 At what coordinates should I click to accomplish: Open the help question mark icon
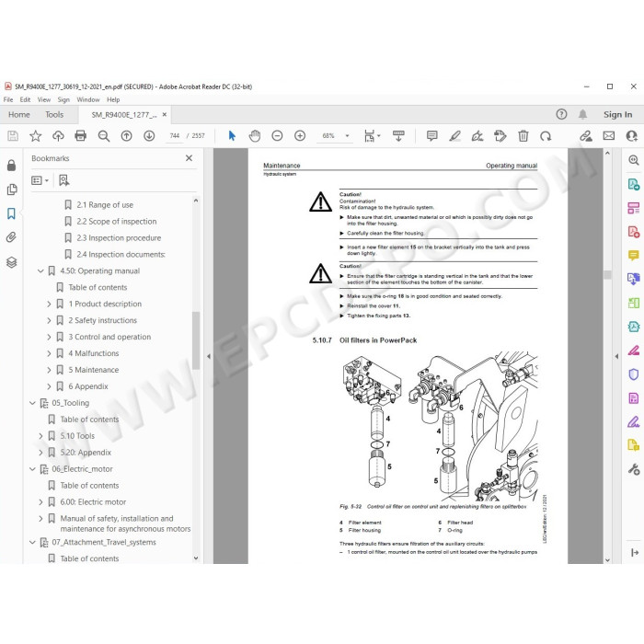click(561, 114)
